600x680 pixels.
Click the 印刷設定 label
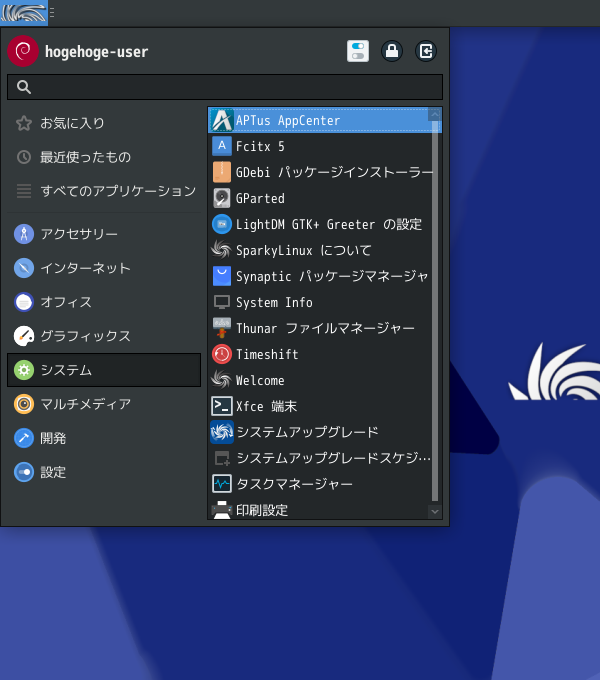tap(262, 510)
